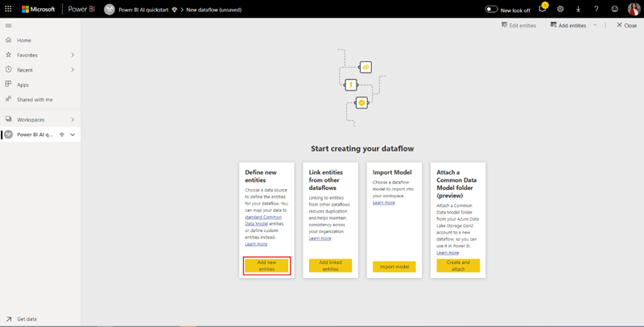Open the Settings gear icon

tap(560, 9)
